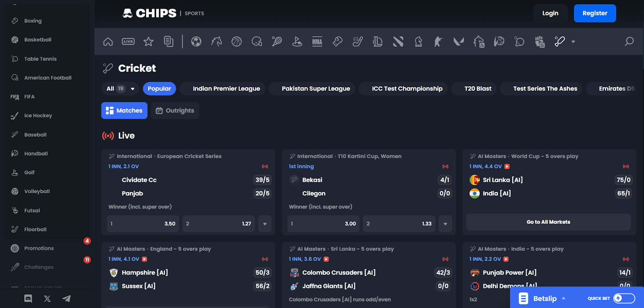Select the League of Legends icon
The width and height of the screenshot is (644, 308).
[378, 42]
